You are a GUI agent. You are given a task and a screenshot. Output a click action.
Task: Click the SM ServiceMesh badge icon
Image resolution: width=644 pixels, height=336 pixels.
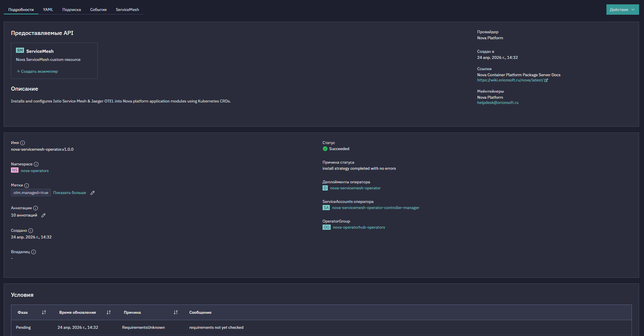click(x=20, y=51)
